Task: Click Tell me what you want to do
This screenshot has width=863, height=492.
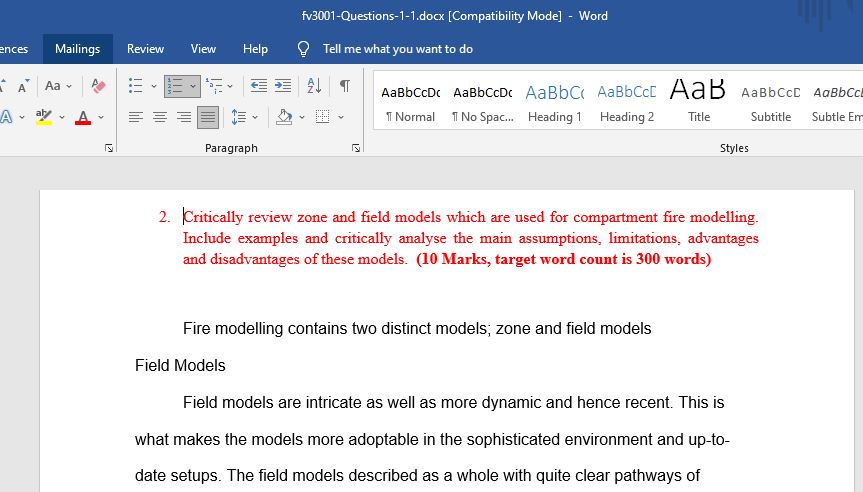Action: [x=397, y=49]
